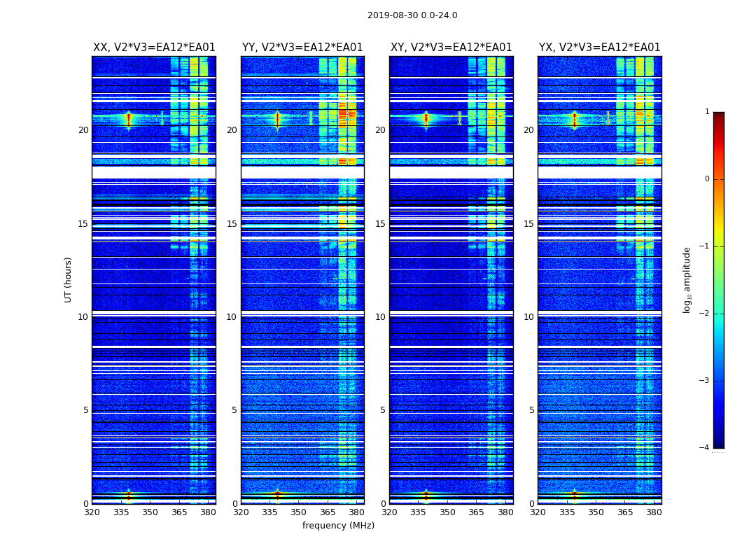Click the bright red spike in YX panel
This screenshot has height=560, width=735.
coord(574,120)
